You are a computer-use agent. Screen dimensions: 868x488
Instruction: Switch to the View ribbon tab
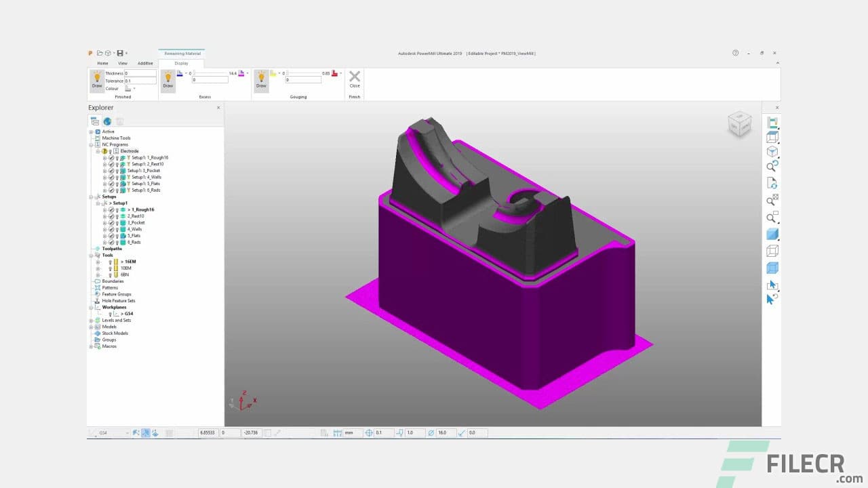(123, 63)
